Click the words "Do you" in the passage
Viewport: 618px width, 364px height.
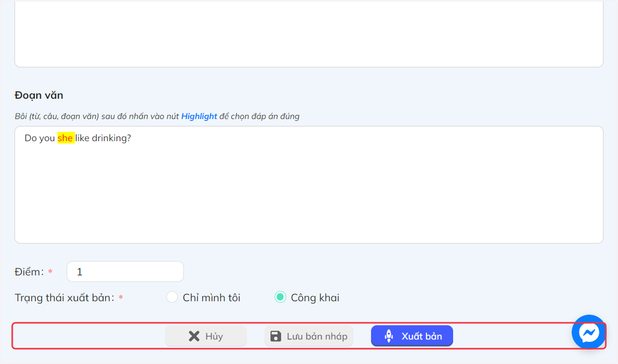point(40,138)
